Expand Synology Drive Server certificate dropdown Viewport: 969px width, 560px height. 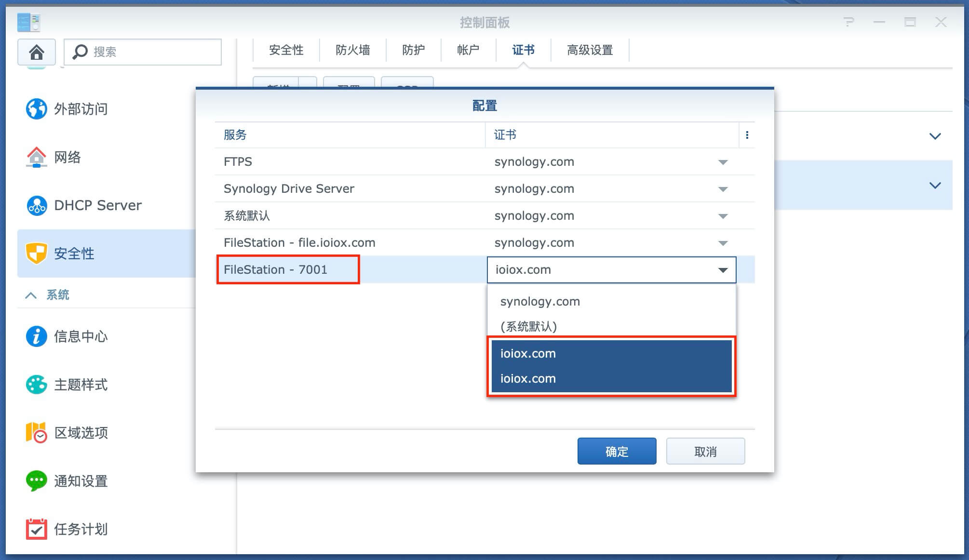click(723, 189)
